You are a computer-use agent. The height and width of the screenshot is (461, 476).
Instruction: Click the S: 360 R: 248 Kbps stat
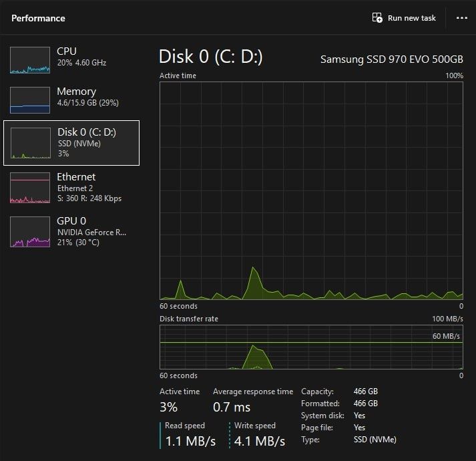(89, 198)
